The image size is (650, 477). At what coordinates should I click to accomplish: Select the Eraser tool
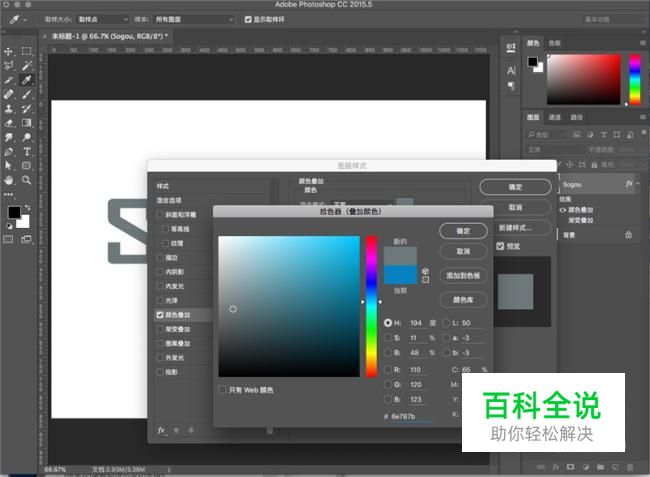click(8, 123)
